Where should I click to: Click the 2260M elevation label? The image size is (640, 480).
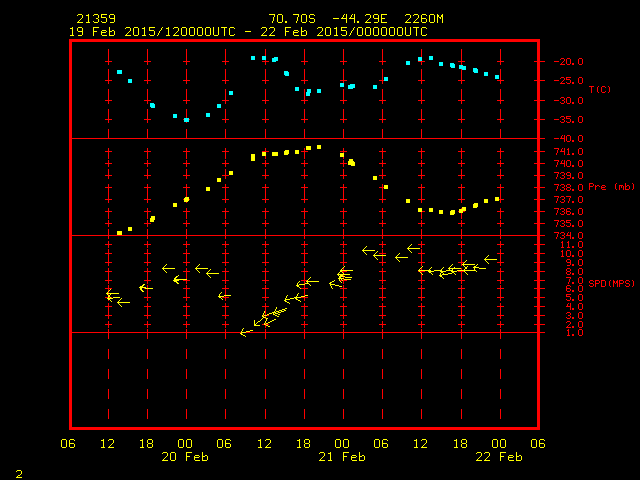424,19
